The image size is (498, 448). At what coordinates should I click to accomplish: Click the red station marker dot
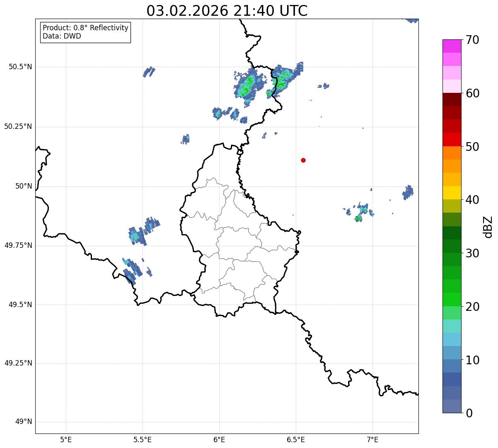click(303, 160)
